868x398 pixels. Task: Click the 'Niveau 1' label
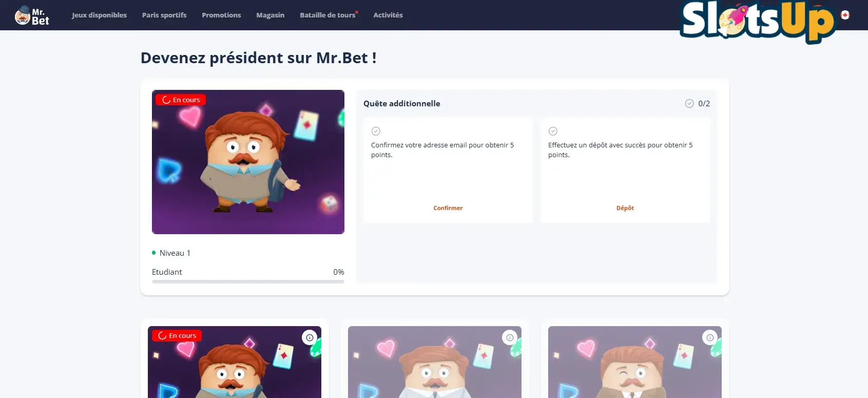pyautogui.click(x=175, y=253)
